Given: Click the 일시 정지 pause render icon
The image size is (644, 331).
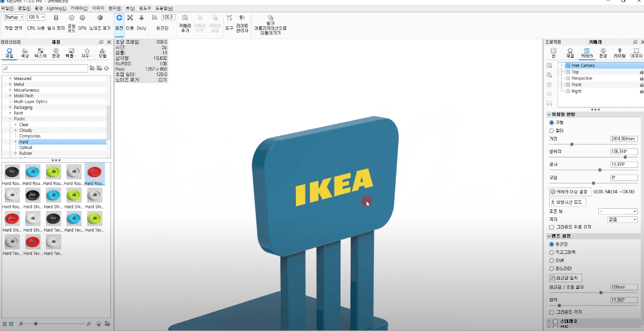Looking at the screenshot, I should (x=56, y=18).
